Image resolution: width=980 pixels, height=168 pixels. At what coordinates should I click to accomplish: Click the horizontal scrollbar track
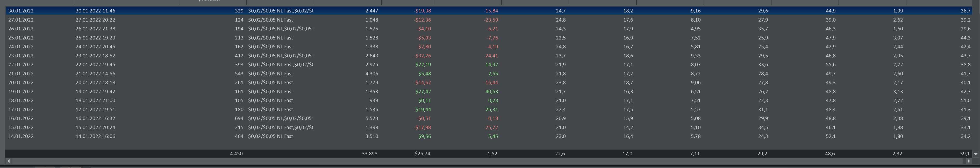[489, 161]
